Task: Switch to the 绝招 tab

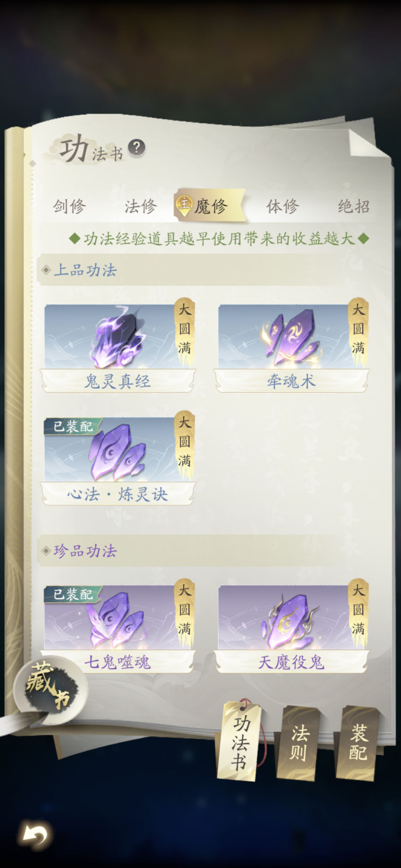Action: (x=354, y=206)
